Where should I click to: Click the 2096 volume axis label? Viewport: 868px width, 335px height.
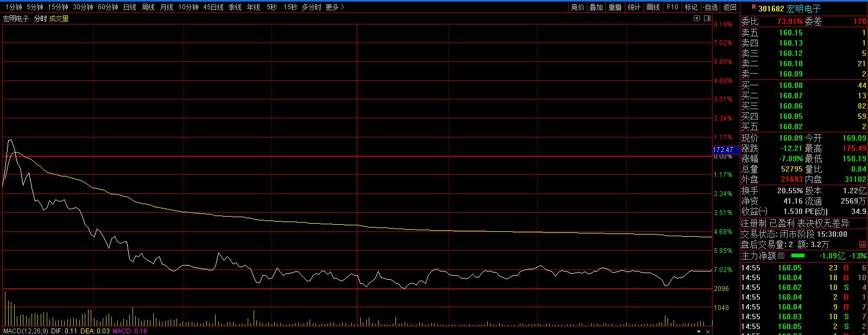coord(721,289)
